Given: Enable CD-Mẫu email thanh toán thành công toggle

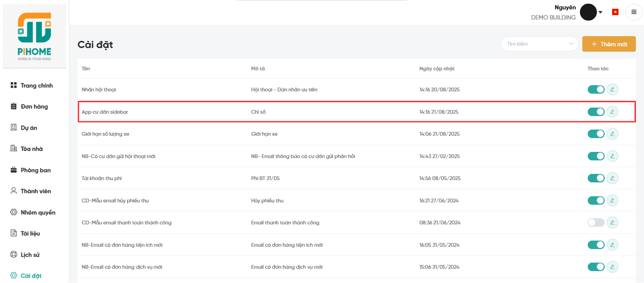Looking at the screenshot, I should tap(596, 223).
